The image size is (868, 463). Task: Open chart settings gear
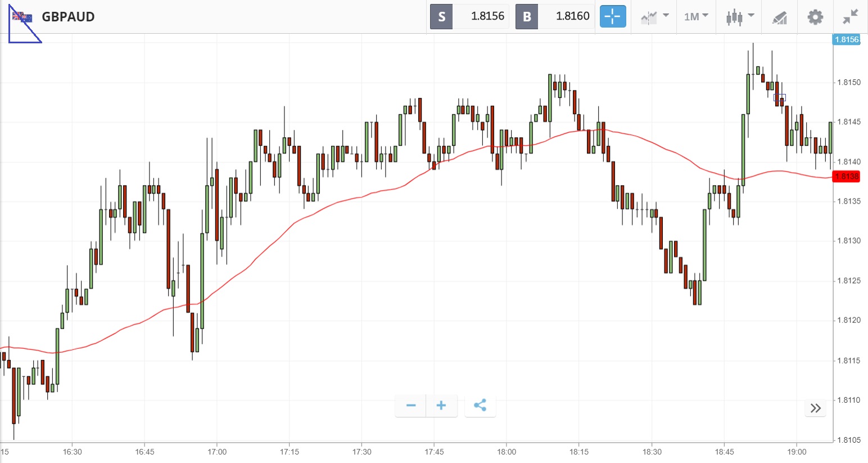point(815,17)
